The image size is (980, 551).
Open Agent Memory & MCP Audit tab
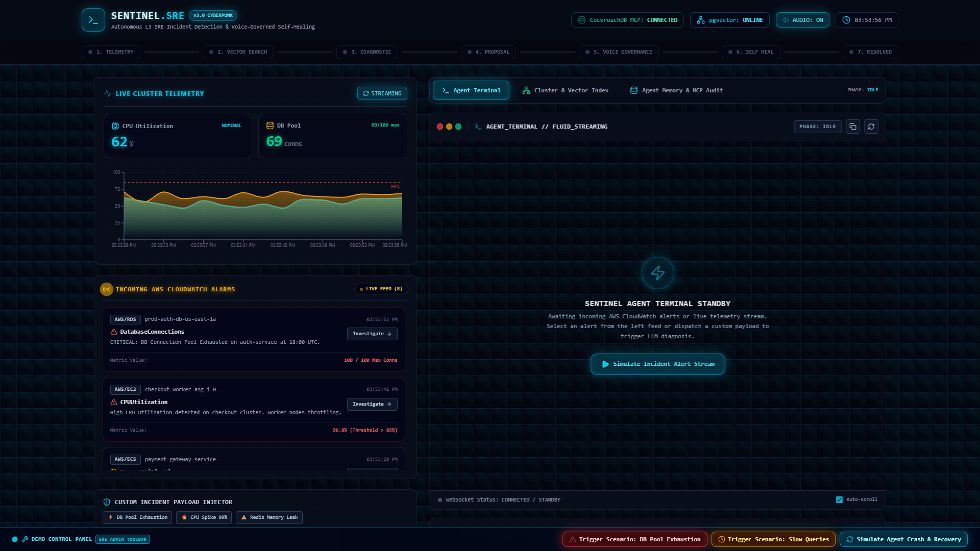click(x=676, y=90)
